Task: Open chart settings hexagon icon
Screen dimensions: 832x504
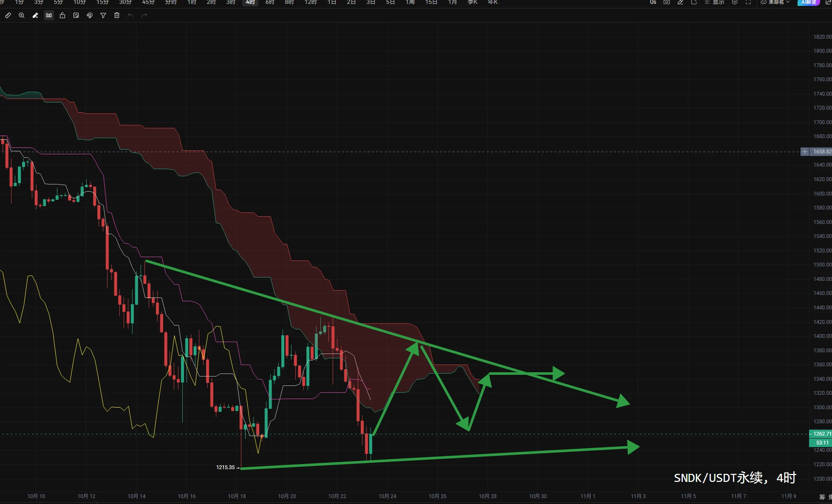Action: tap(735, 2)
